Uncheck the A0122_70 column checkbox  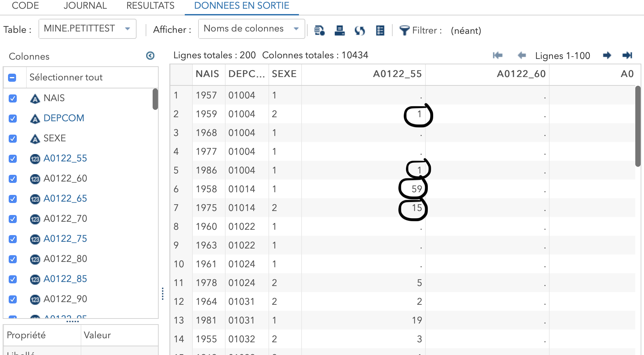pos(13,219)
